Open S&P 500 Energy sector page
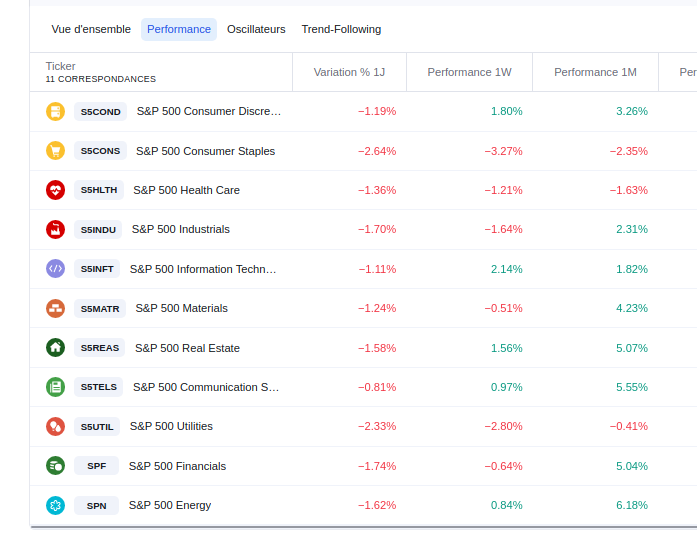Screen dimensions: 697x557 coord(170,505)
